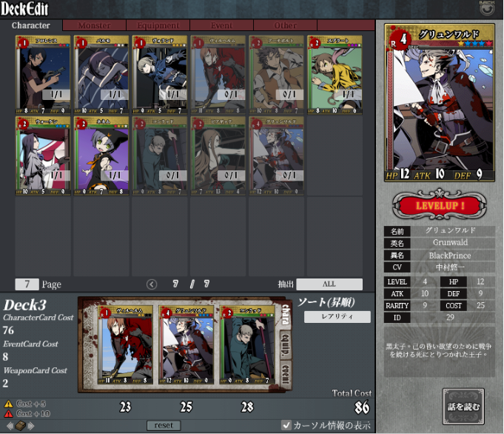Toggle the カーソル情報の表示 checkbox
This screenshot has width=504, height=434.
(286, 425)
